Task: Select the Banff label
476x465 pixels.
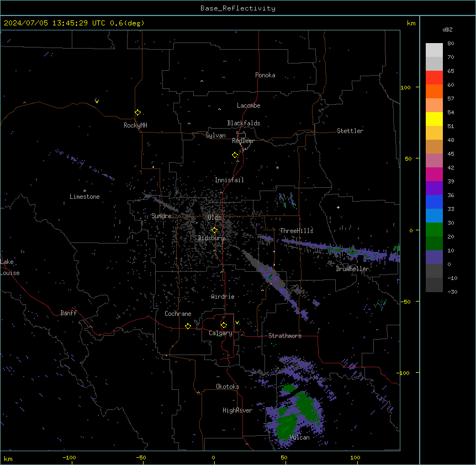Action: (68, 313)
